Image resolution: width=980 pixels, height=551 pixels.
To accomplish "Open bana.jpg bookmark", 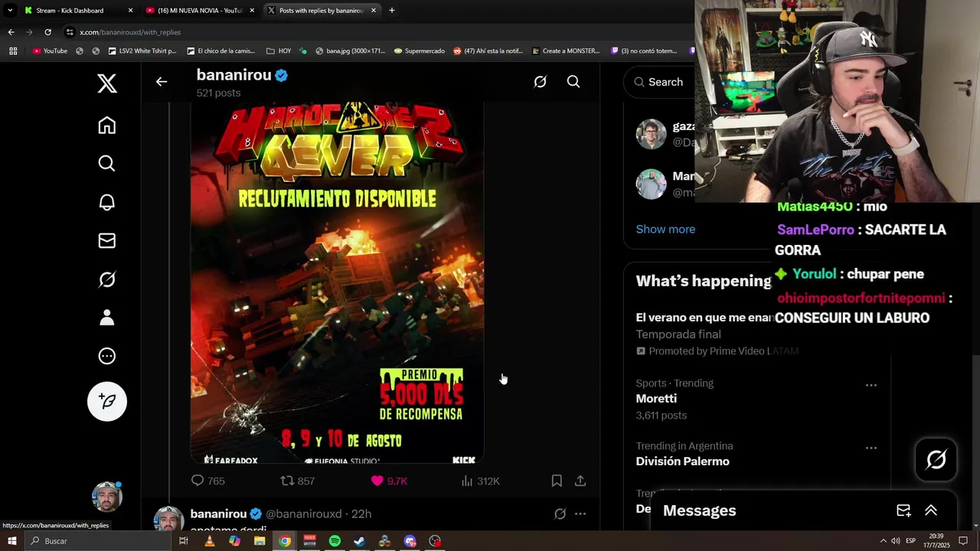I will [x=349, y=51].
